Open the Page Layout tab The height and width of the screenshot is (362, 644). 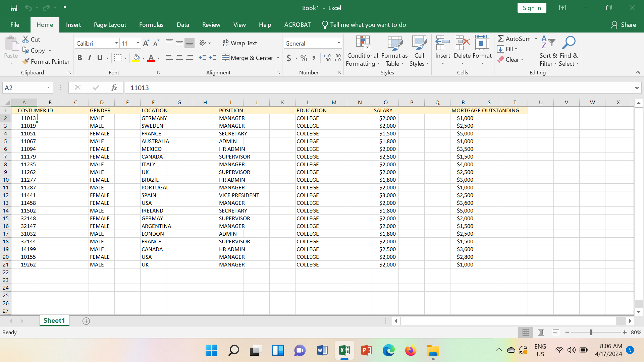[110, 24]
